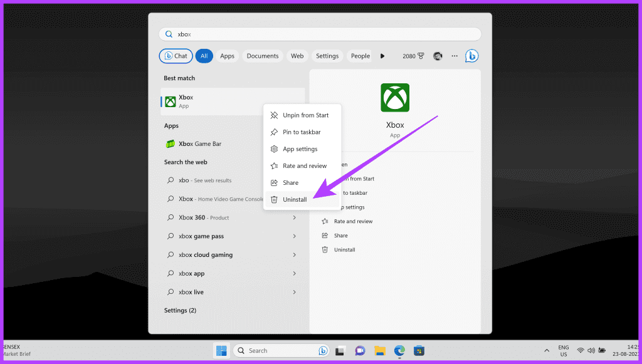Viewport: 642px width, 364px height.
Task: Choose Share in the context menu
Action: pyautogui.click(x=302, y=182)
